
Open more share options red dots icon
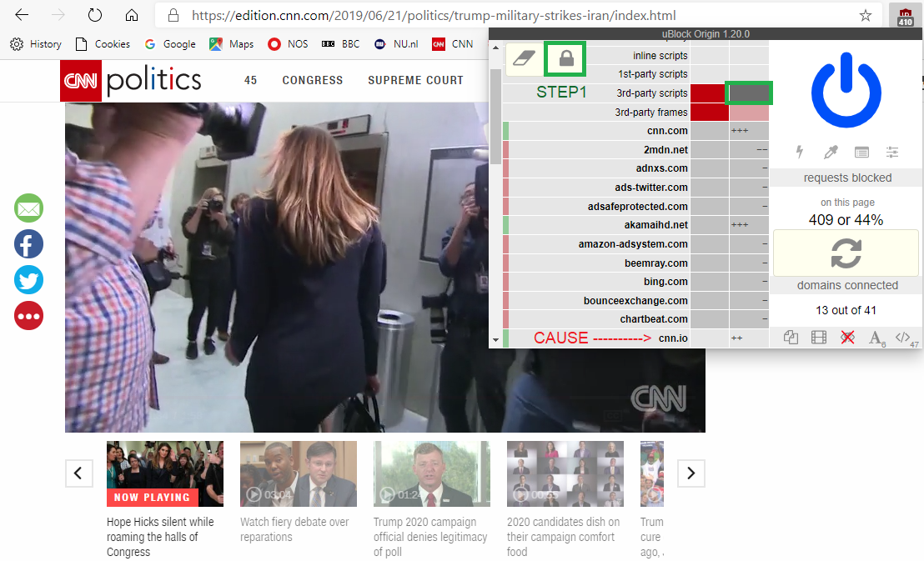[29, 316]
